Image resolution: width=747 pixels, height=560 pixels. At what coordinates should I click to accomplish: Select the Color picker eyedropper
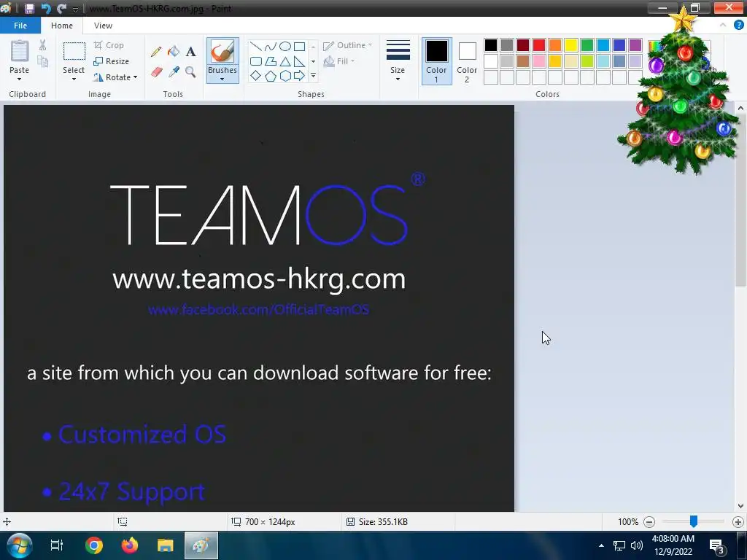tap(174, 72)
